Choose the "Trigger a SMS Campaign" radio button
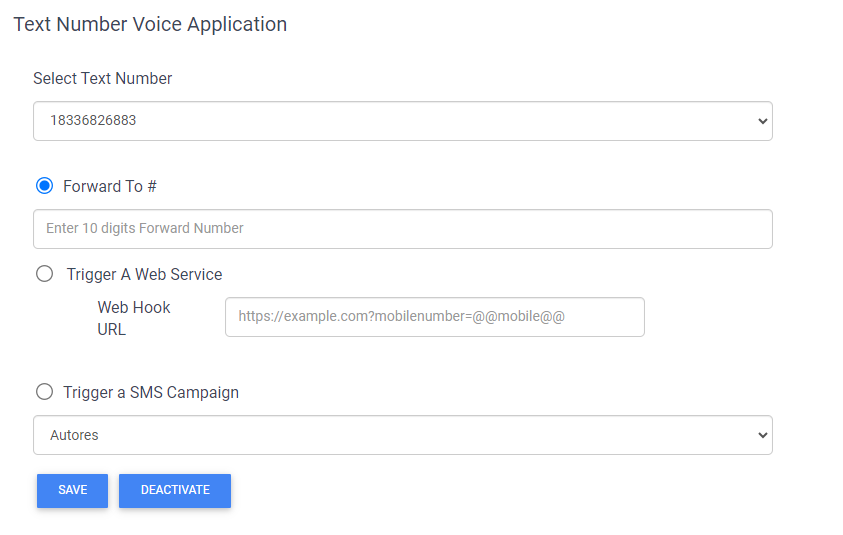The height and width of the screenshot is (535, 843). [x=44, y=392]
